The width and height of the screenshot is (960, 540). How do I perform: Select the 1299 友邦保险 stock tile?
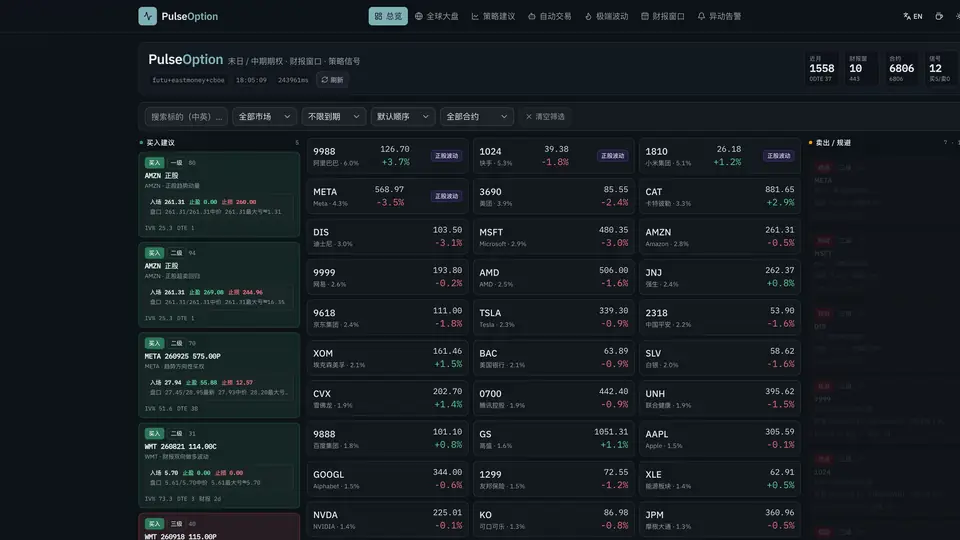click(x=553, y=479)
